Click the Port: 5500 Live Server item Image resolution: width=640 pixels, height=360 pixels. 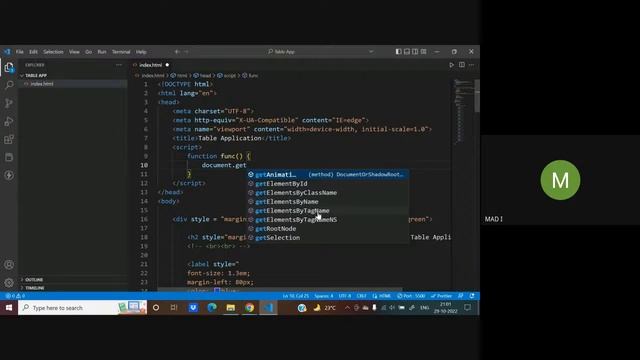tap(411, 296)
